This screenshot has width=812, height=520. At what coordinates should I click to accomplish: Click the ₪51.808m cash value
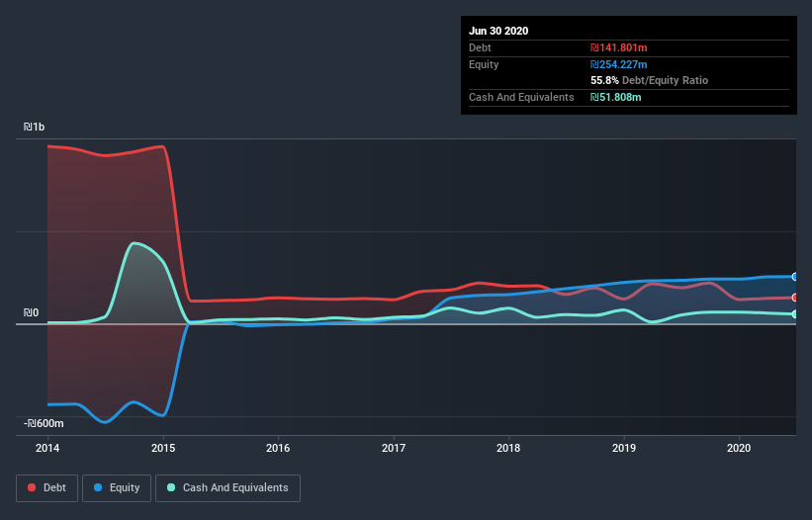(616, 97)
